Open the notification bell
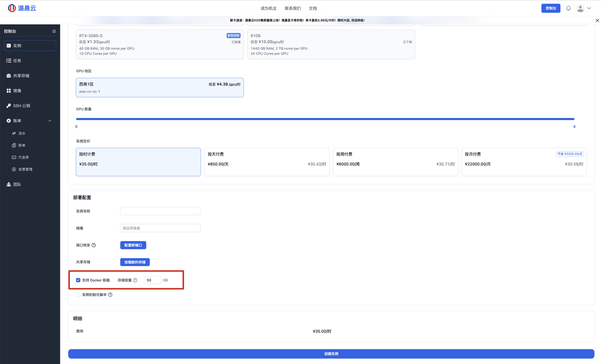The image size is (601, 364). pos(569,8)
